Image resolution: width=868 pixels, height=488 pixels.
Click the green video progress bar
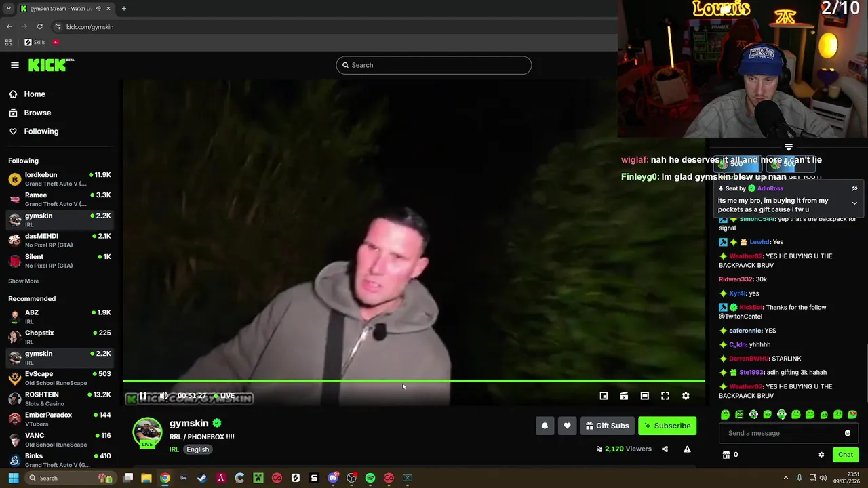point(414,382)
